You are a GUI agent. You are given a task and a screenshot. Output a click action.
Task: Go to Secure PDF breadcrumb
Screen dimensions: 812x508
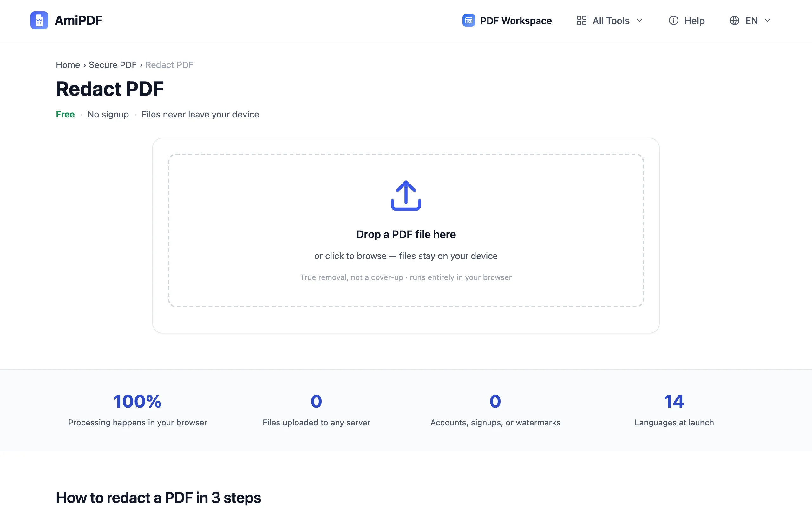tap(112, 65)
